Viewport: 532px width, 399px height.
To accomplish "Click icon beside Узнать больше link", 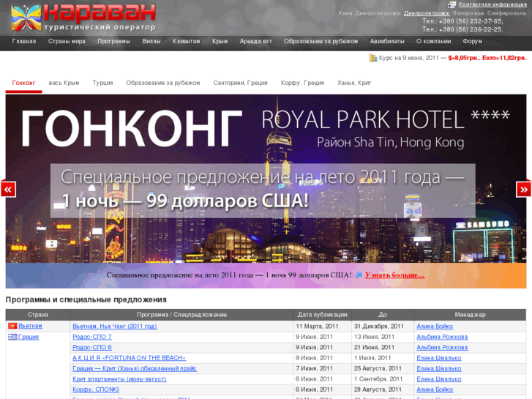I will click(x=359, y=275).
